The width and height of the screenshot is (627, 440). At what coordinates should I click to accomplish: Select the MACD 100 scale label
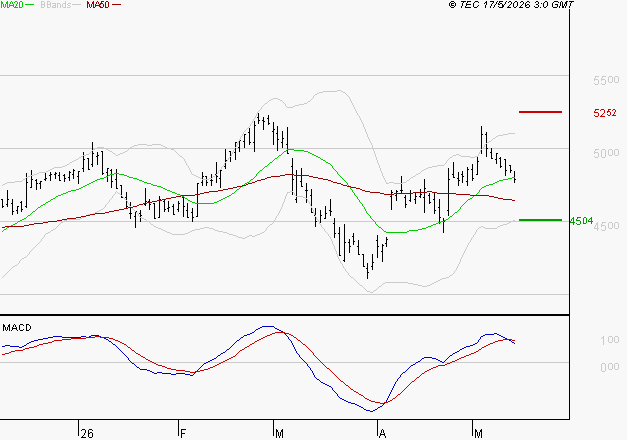[610, 340]
